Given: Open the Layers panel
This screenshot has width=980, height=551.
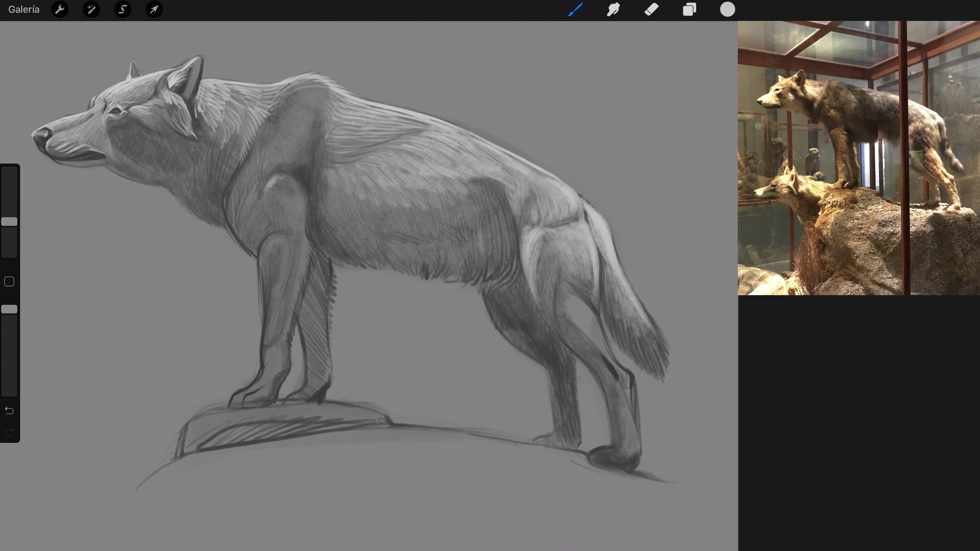Looking at the screenshot, I should (x=689, y=9).
